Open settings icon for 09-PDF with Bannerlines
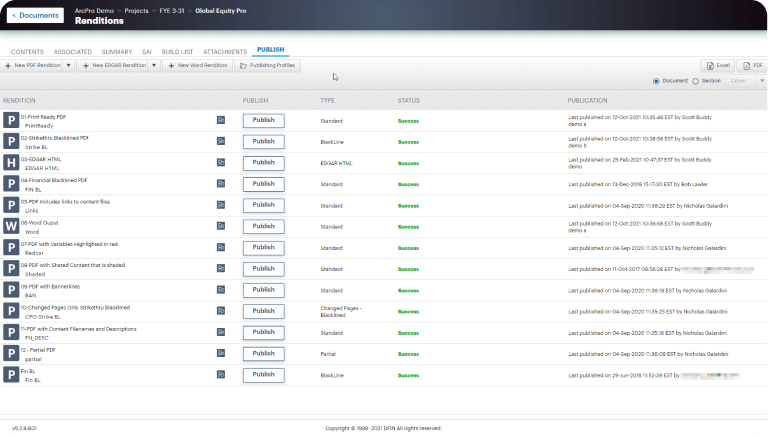Screen dimensions: 768x437 click(x=221, y=290)
